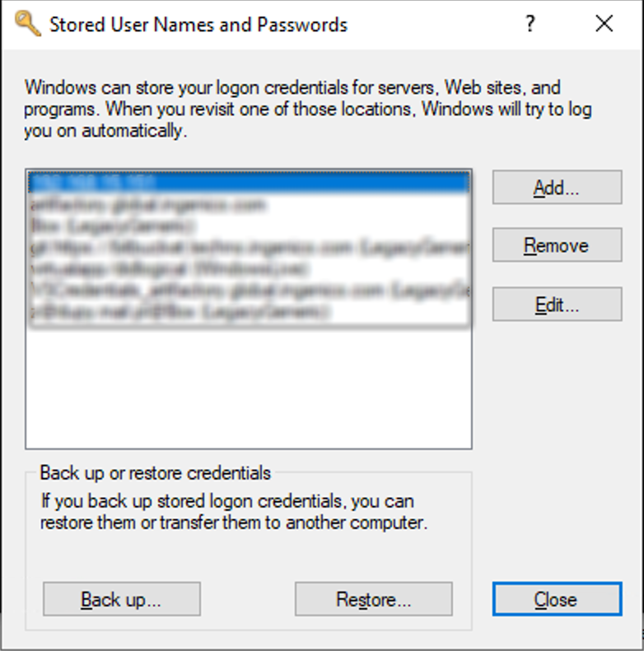This screenshot has height=651, width=644.
Task: Click the Back up or restore credentials label
Action: pyautogui.click(x=156, y=474)
